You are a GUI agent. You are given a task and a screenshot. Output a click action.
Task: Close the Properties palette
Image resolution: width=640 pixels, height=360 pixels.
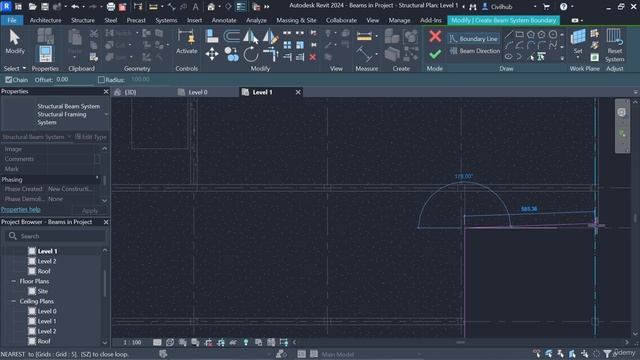[106, 91]
